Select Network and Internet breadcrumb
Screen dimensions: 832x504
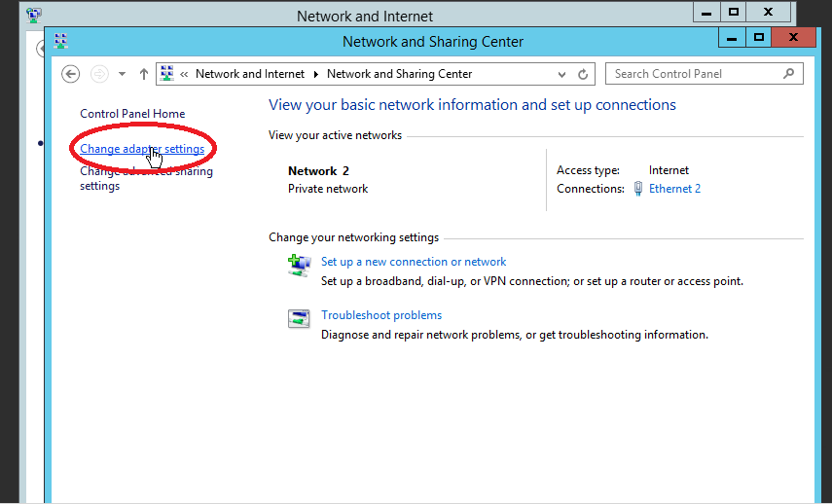tap(250, 74)
